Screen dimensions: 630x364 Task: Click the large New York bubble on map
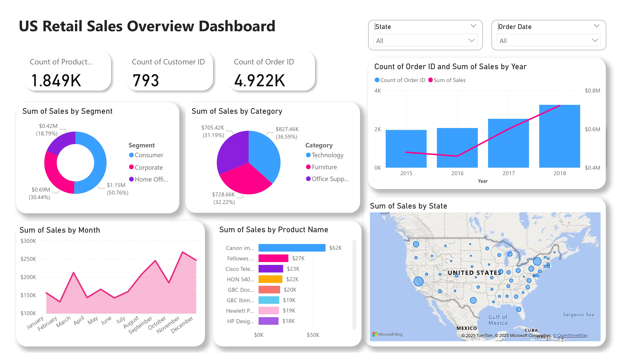click(537, 261)
